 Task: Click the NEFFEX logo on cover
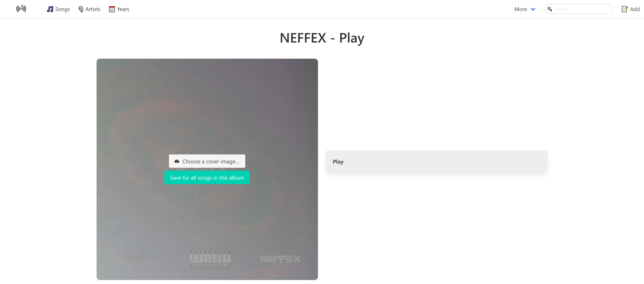point(280,259)
